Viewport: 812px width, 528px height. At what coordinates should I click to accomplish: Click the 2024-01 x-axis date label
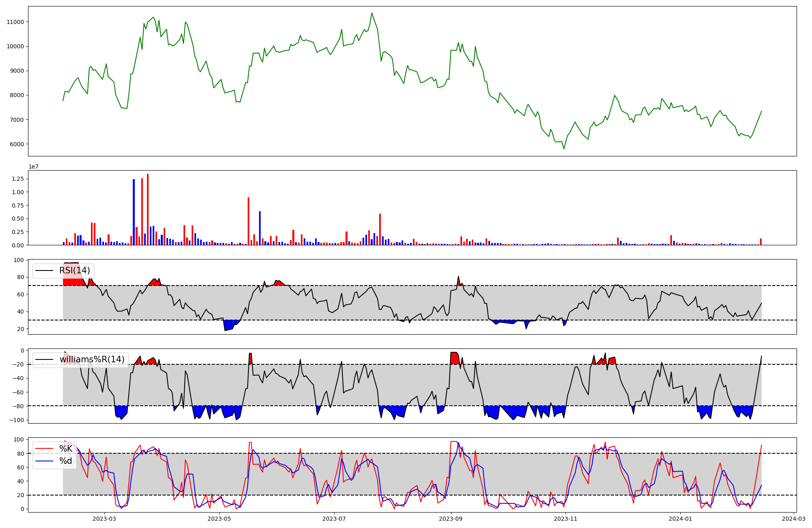[x=680, y=518]
